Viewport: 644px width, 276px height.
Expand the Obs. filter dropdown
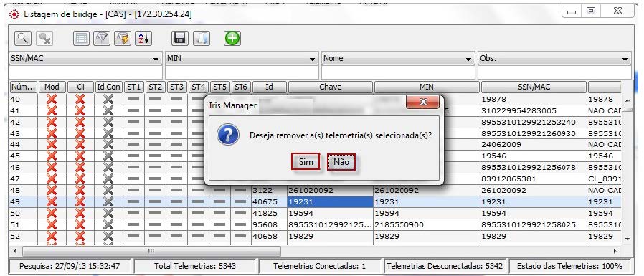click(x=554, y=58)
